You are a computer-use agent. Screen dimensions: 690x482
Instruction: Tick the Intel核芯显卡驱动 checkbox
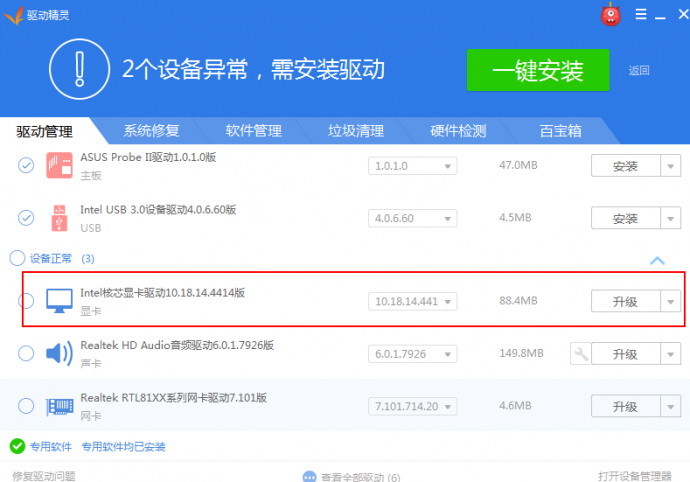click(26, 301)
